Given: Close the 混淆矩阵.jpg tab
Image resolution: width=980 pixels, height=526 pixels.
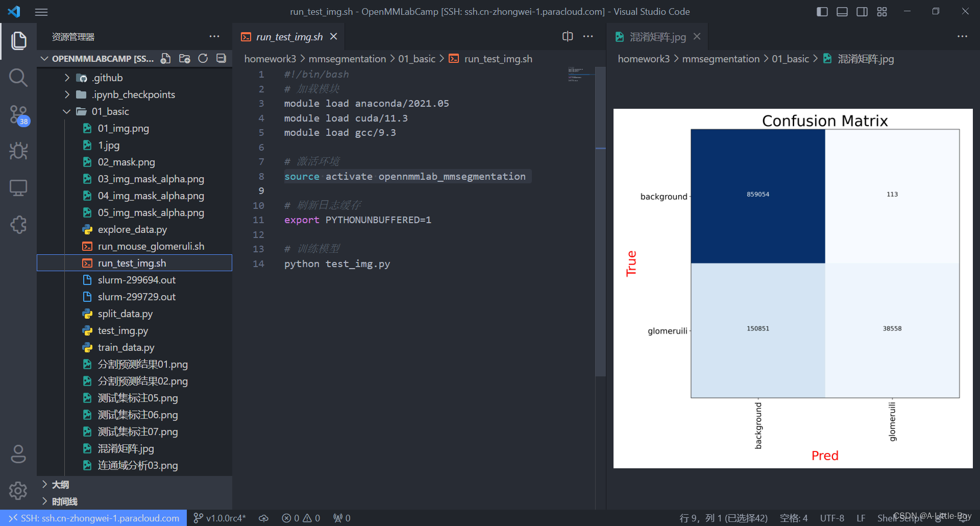Looking at the screenshot, I should click(x=697, y=37).
